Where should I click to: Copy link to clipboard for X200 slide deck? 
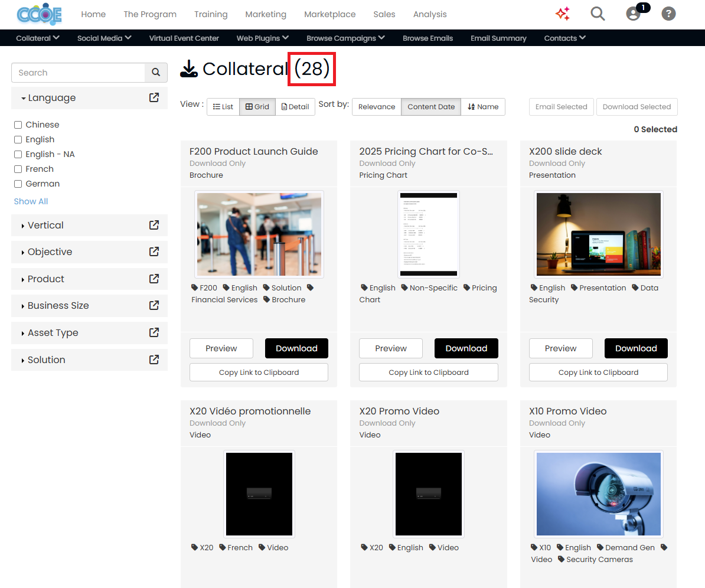point(599,372)
